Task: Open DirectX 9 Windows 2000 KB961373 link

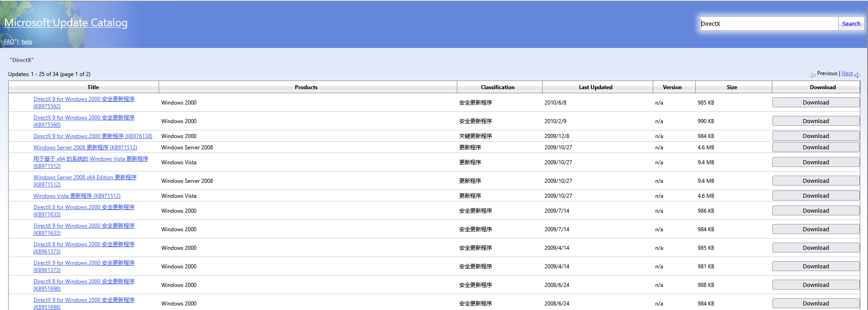Action: (84, 267)
